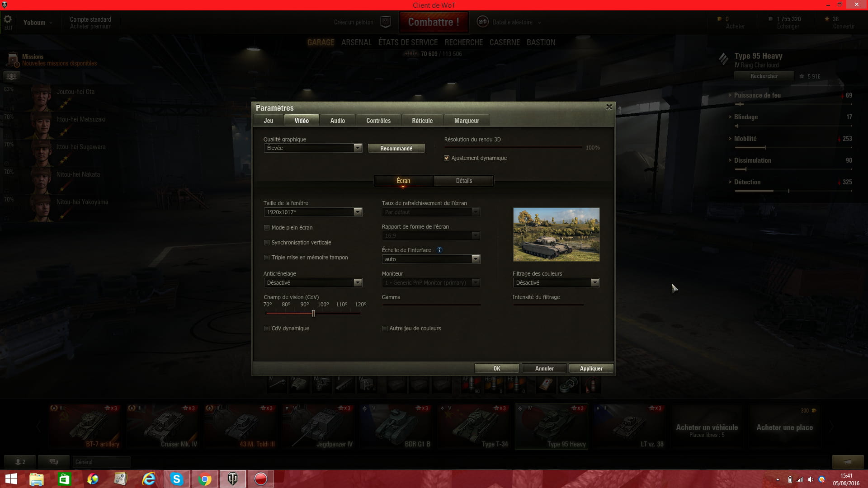Image resolution: width=868 pixels, height=488 pixels.
Task: Switch to the Marqueur tab
Action: pos(467,121)
